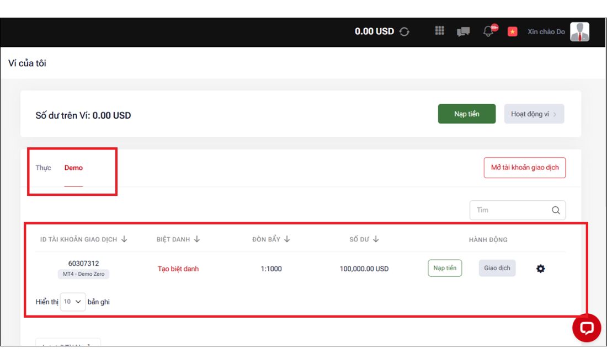Focus the Tìm search field
Viewport: 607px width, 364px height.
[517, 210]
